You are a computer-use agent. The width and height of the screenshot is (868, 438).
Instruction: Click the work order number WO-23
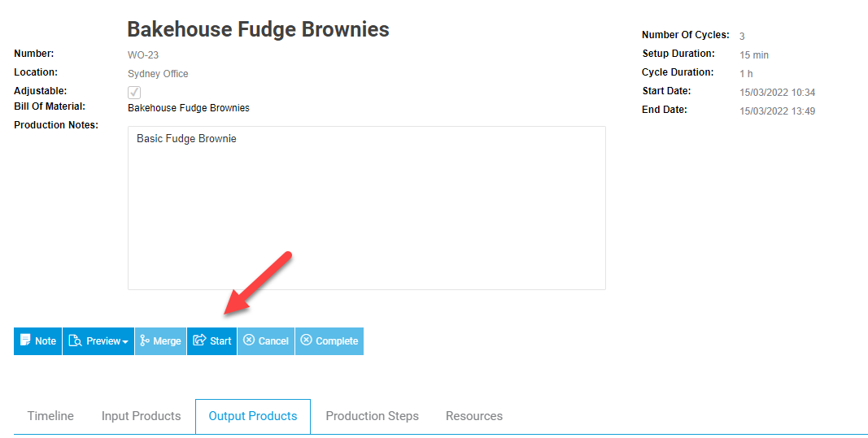143,54
